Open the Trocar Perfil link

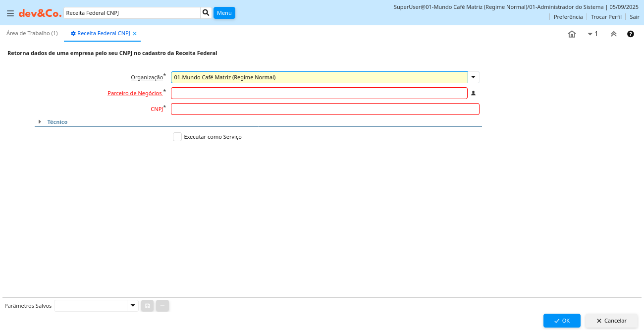(606, 17)
